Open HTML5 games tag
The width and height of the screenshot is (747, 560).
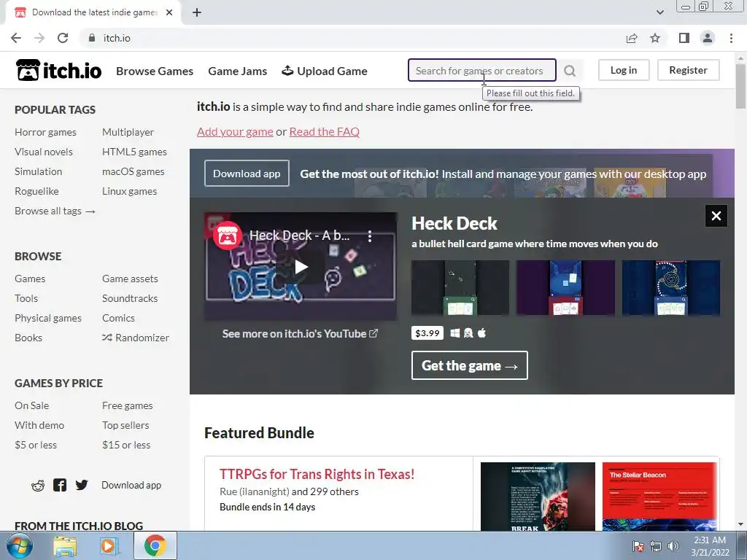[x=134, y=152]
